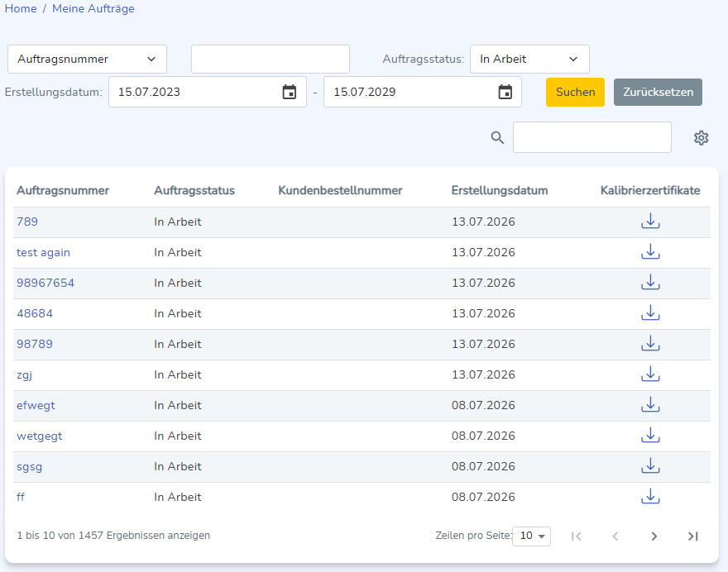Viewport: 728px width, 572px height.
Task: Go to previous results page
Action: click(x=615, y=536)
